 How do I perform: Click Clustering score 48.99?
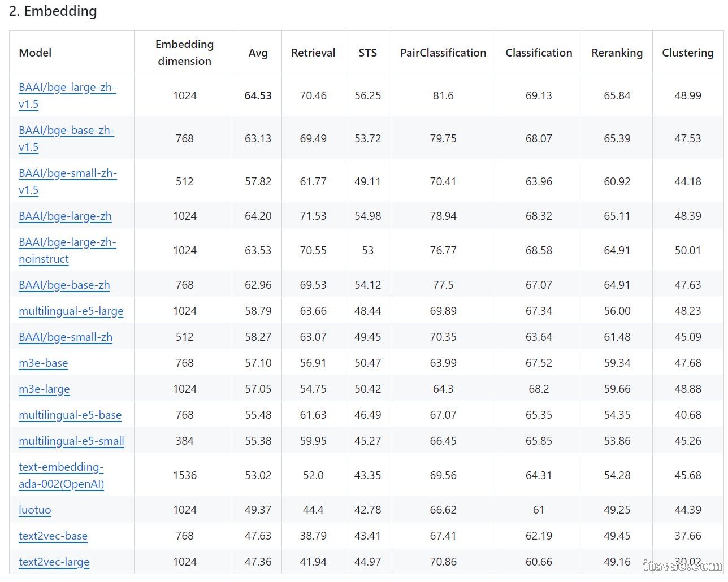(x=688, y=95)
